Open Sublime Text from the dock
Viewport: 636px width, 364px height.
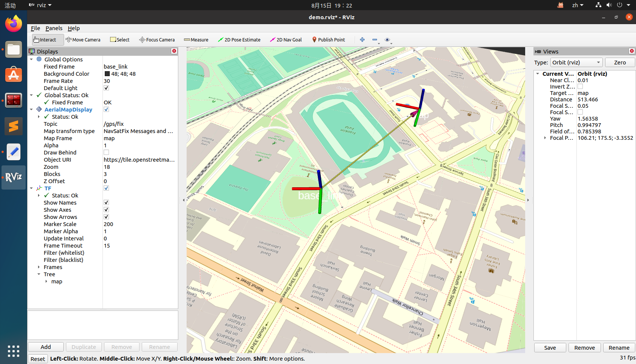click(x=14, y=126)
